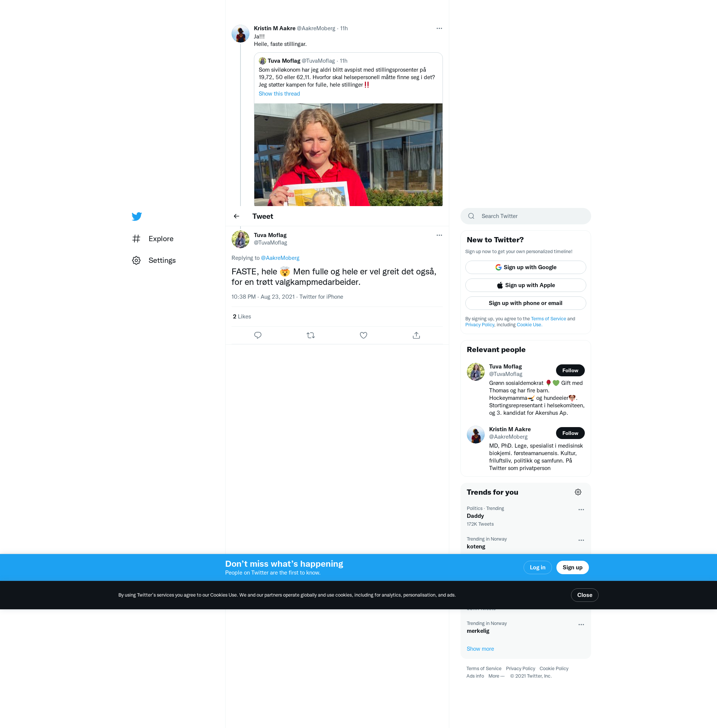
Task: Open the @AakreMoberg reply mention
Action: point(280,258)
